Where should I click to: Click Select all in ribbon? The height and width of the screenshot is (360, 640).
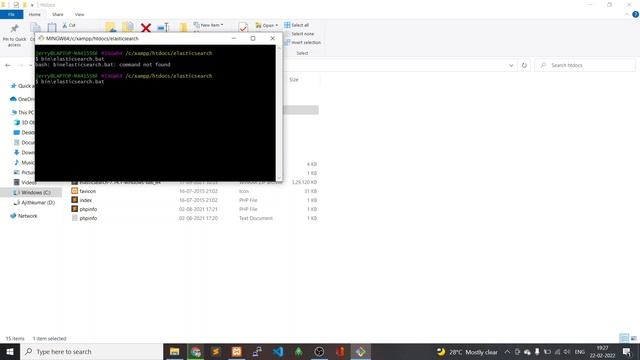297,25
